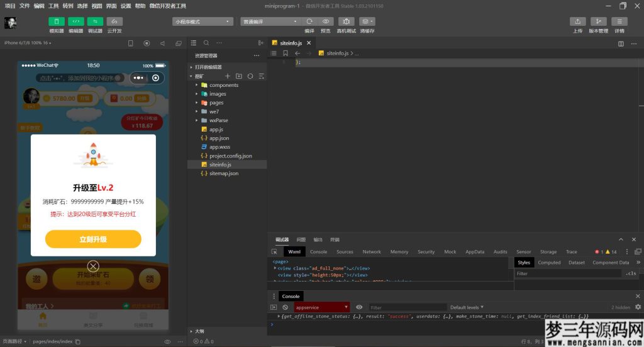Open the appservice context dropdown
644x347 pixels.
point(322,307)
